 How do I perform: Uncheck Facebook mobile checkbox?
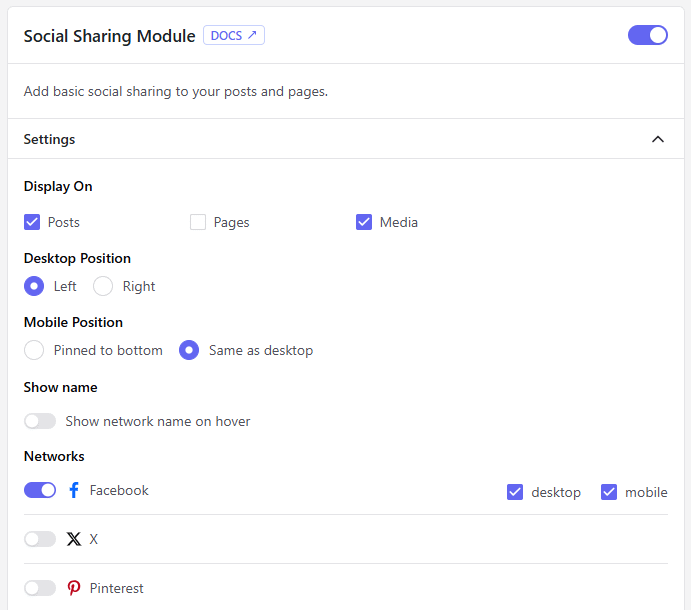pyautogui.click(x=609, y=492)
